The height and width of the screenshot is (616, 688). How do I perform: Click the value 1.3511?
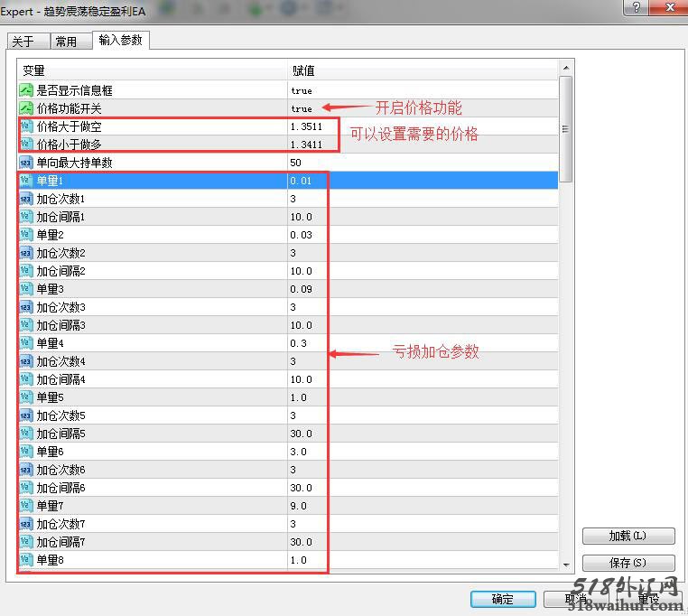pos(306,126)
